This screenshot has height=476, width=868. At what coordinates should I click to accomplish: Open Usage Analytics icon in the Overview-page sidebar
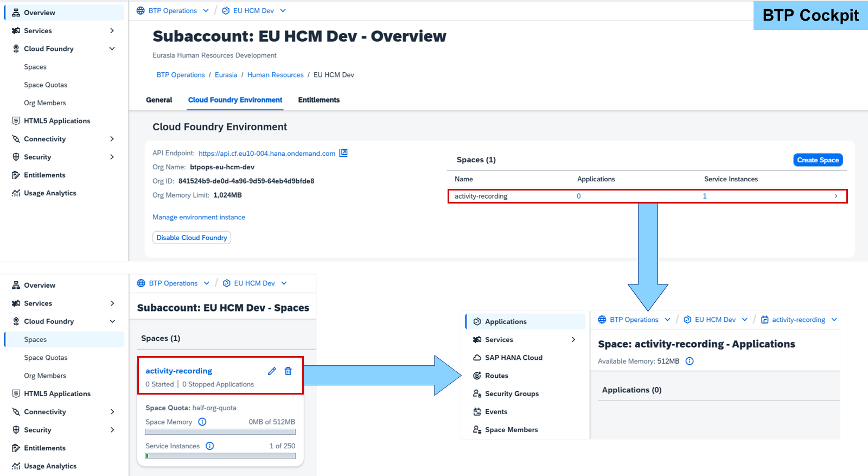[x=16, y=193]
